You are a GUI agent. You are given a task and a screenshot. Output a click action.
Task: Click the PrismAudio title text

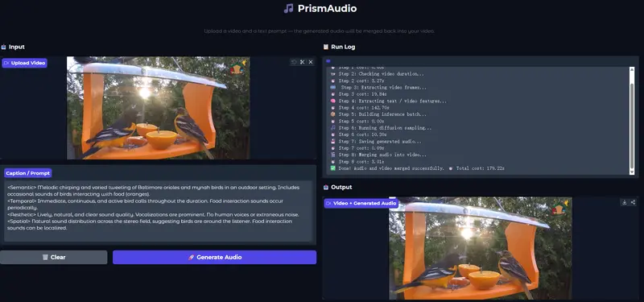pos(328,8)
